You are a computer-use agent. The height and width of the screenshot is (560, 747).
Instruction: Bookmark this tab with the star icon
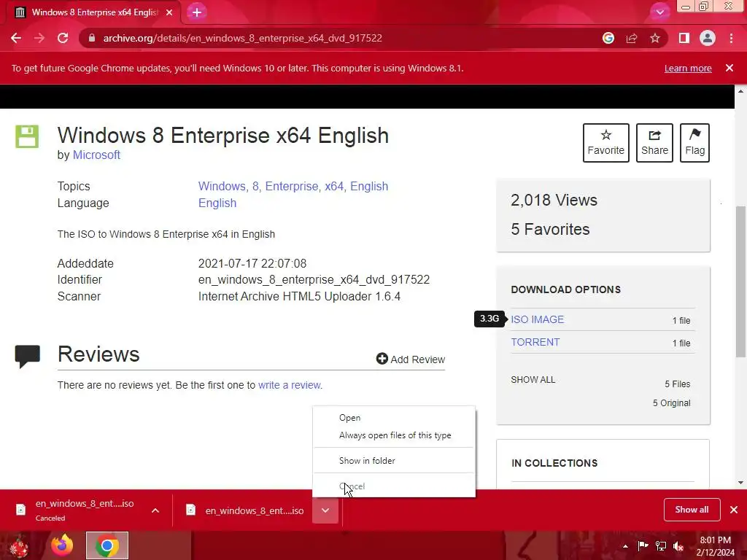coord(655,38)
